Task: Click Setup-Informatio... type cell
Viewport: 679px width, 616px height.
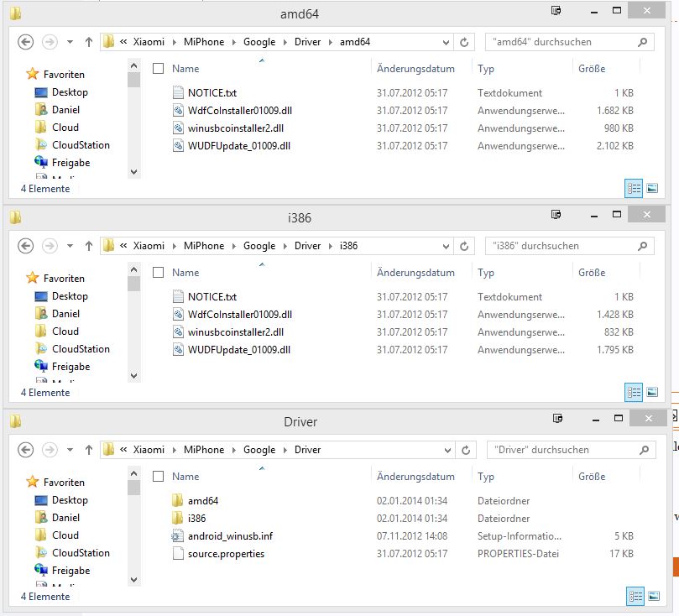Action: [x=520, y=536]
